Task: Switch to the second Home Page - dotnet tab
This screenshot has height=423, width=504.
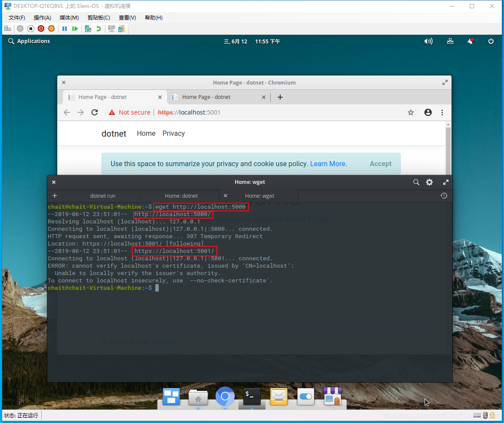Action: pyautogui.click(x=219, y=97)
